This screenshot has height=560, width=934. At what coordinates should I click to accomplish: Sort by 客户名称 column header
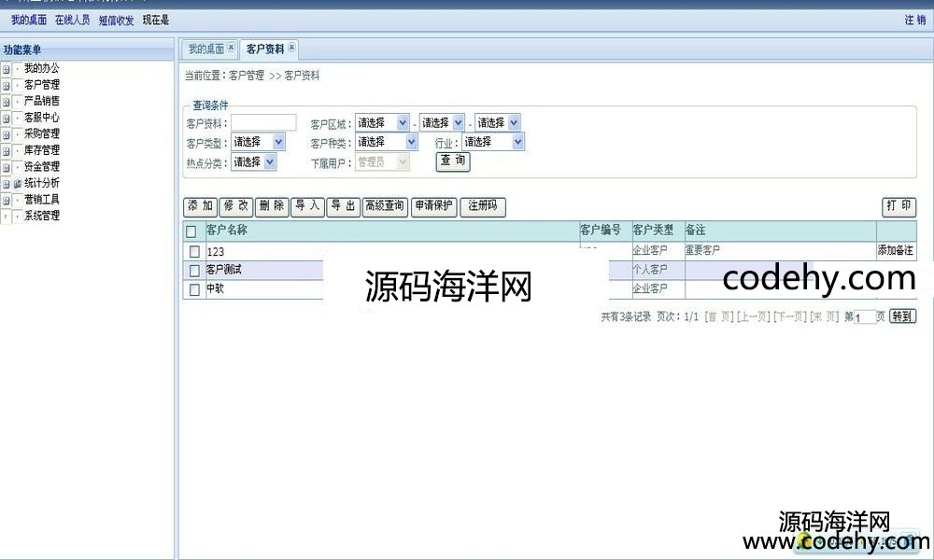pos(226,230)
